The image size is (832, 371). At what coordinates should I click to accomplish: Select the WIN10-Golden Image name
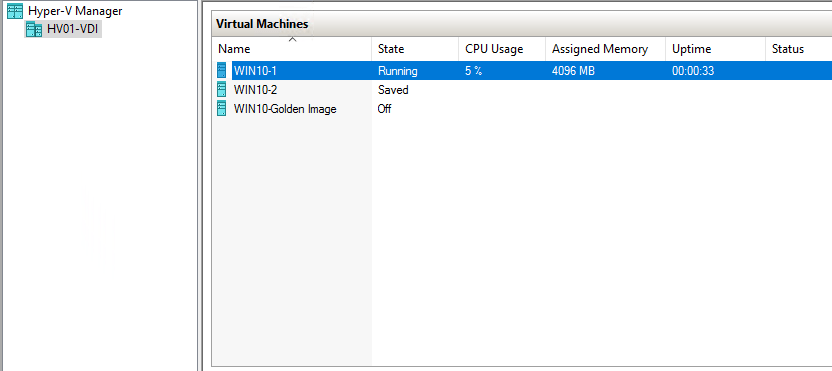pos(285,109)
